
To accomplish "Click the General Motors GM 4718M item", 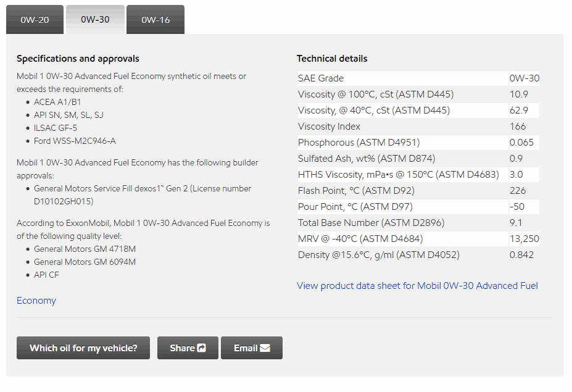I will point(85,249).
